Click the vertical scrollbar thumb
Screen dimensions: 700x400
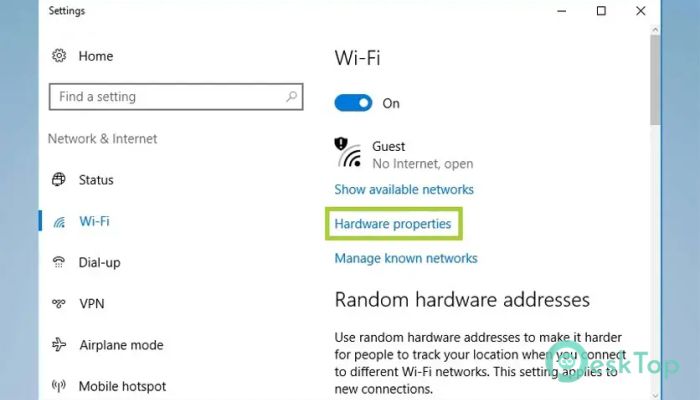point(655,80)
